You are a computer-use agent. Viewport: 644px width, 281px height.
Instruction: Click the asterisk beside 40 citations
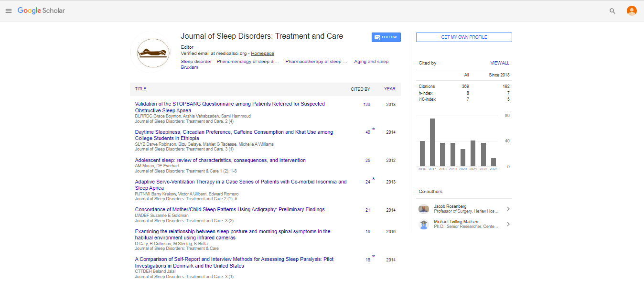[x=374, y=130]
